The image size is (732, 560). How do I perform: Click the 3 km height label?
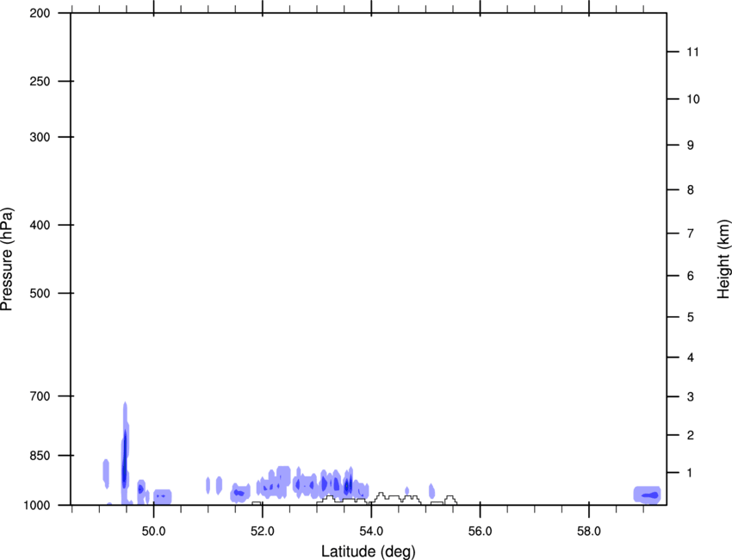[x=691, y=397]
